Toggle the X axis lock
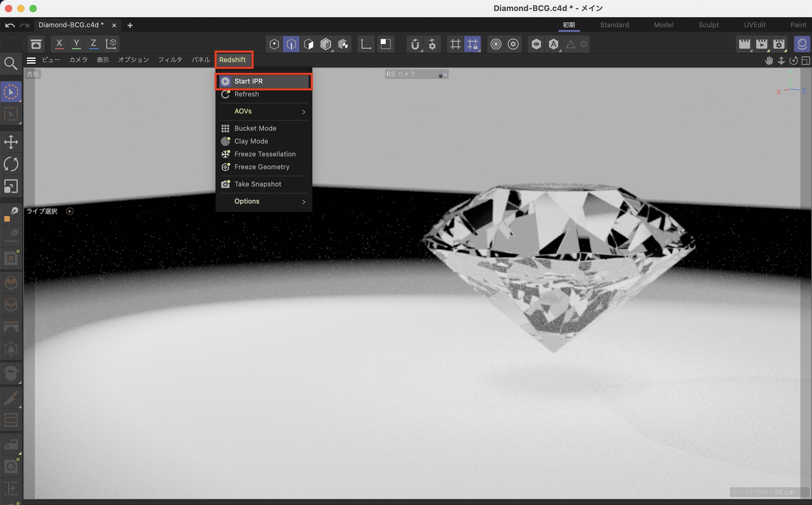This screenshot has width=812, height=505. pos(59,43)
